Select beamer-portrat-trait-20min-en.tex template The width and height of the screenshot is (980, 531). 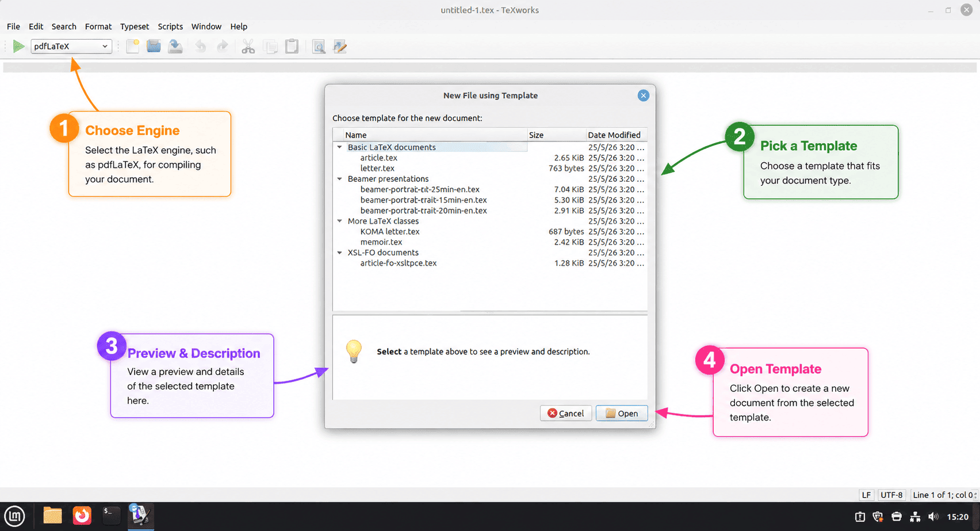tap(424, 211)
